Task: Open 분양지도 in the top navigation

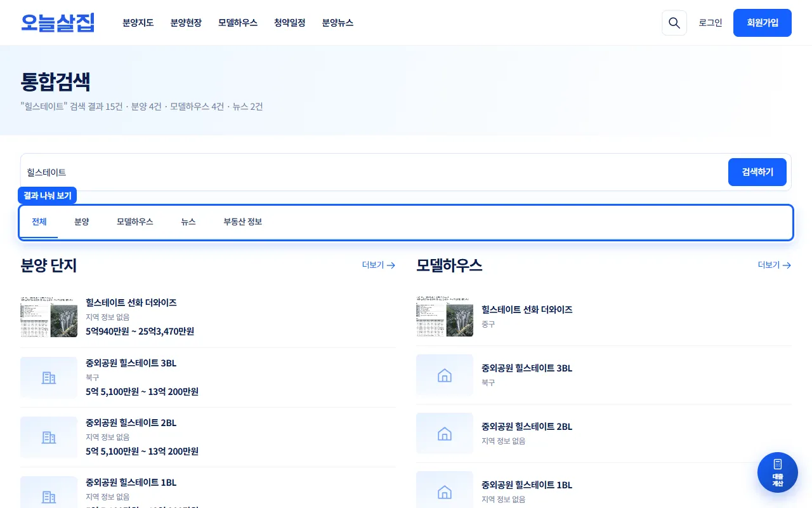Action: 138,23
